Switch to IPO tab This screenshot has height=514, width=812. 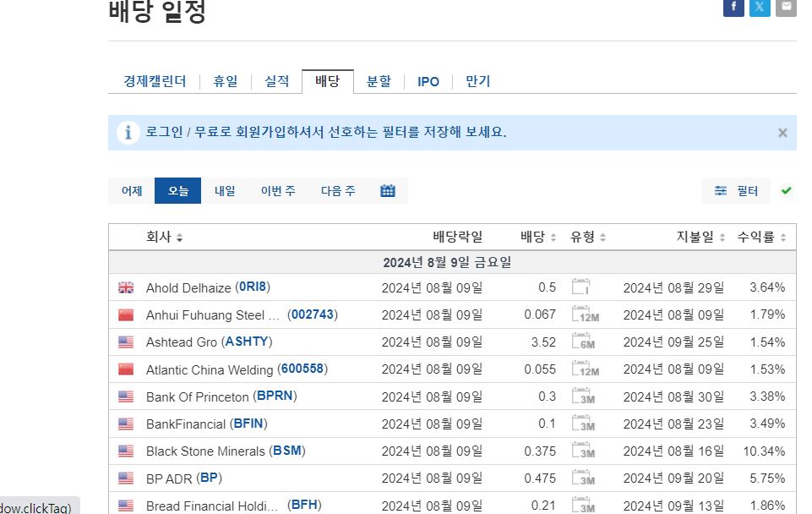pyautogui.click(x=428, y=81)
